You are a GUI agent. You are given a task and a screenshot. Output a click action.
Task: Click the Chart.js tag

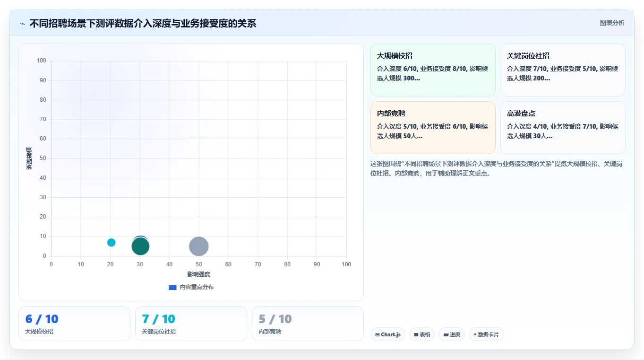point(388,334)
